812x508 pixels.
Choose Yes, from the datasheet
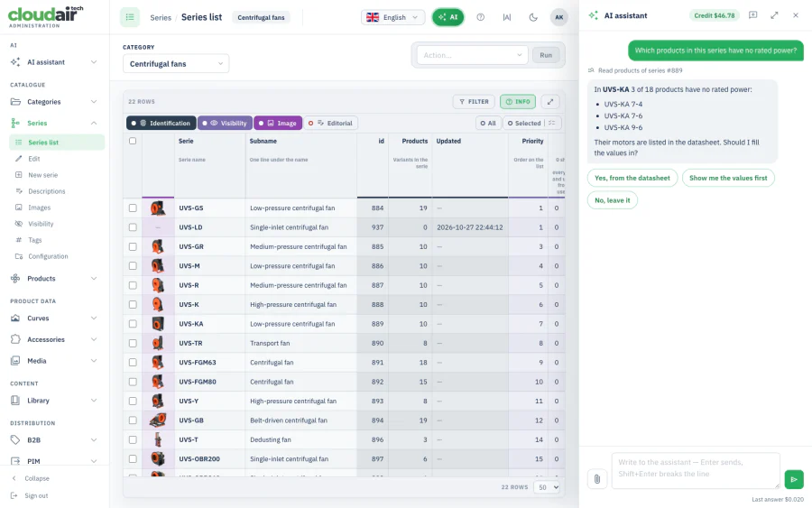pyautogui.click(x=632, y=178)
